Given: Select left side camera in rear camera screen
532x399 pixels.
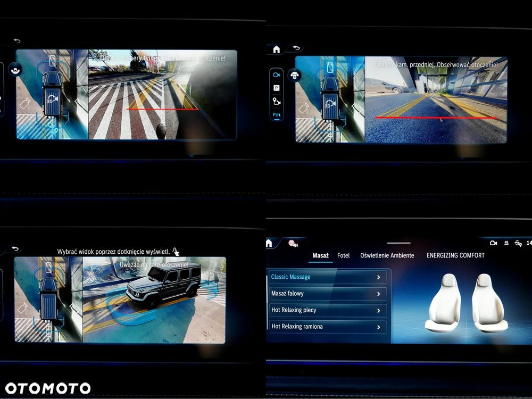Looking at the screenshot, I should click(x=25, y=103).
